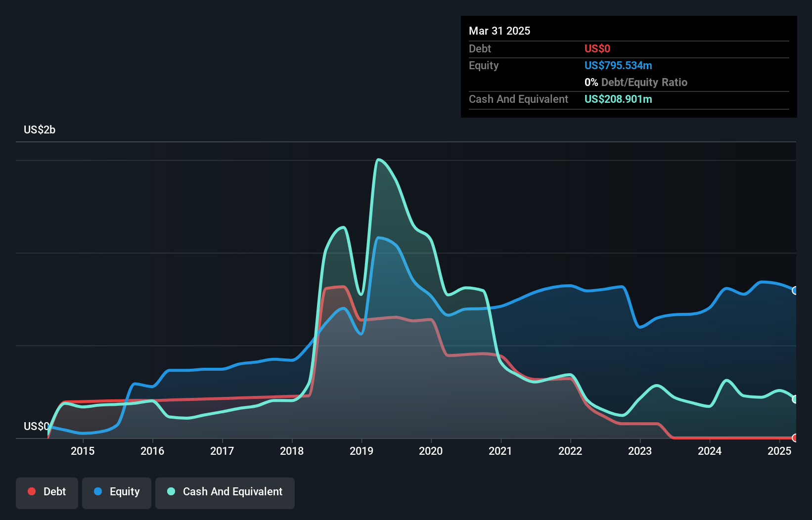
Task: Click the Debt US$0 value in tooltip
Action: click(x=597, y=48)
